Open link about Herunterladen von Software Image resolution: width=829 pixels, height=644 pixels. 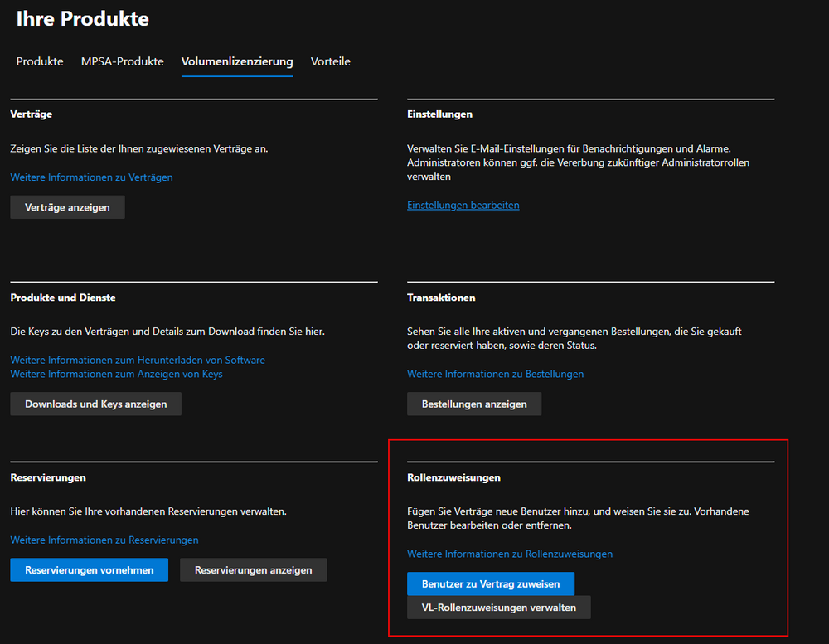(138, 360)
